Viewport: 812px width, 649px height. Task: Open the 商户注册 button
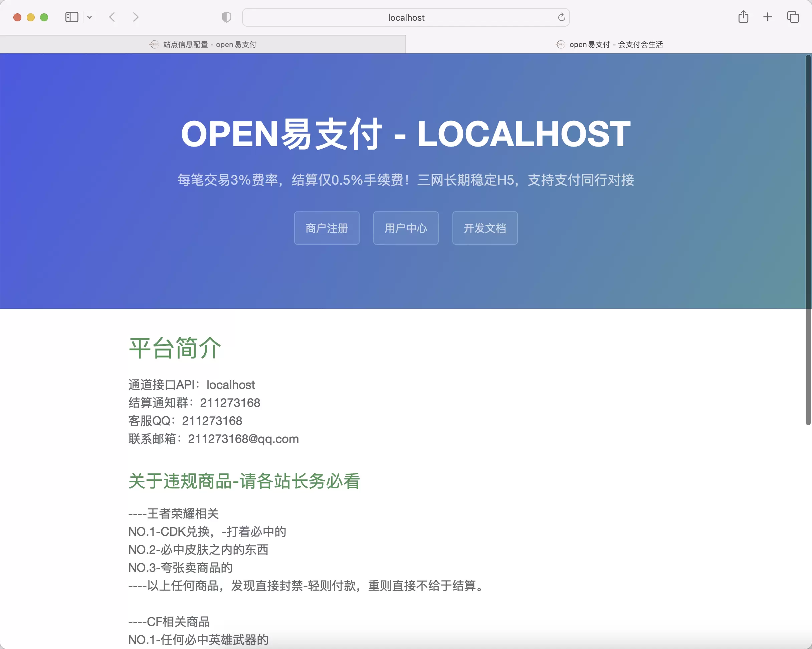(x=327, y=228)
